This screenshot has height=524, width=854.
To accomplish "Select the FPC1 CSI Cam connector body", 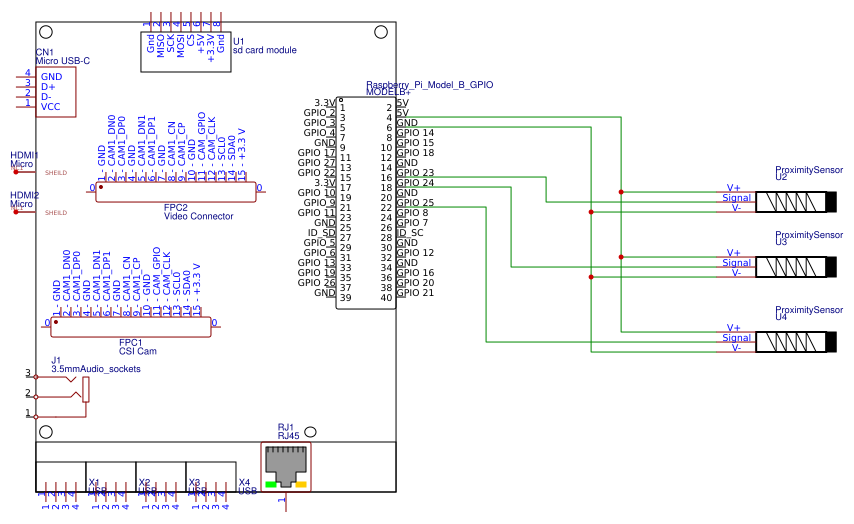I will [x=131, y=327].
